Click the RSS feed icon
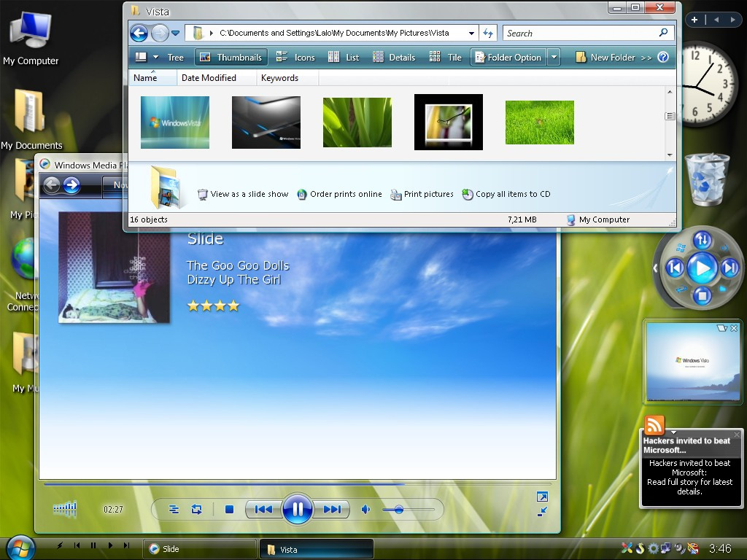Viewport: 747px width, 560px height. tap(654, 424)
